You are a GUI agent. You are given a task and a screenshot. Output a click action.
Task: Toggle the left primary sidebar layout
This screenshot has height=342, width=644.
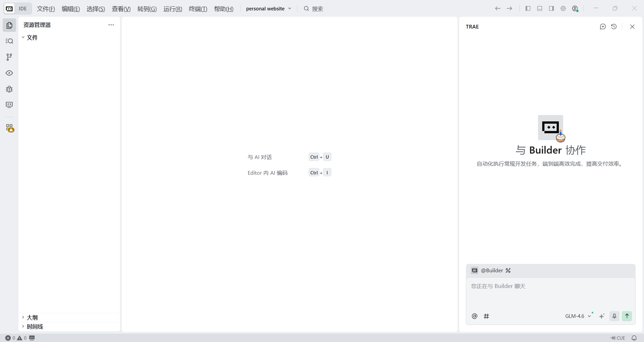tap(528, 9)
